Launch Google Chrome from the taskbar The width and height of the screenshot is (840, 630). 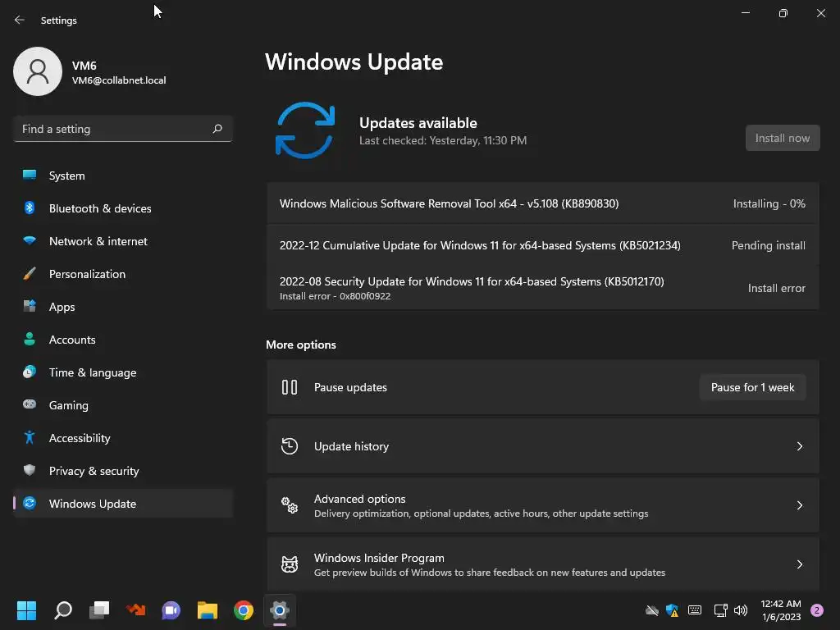[x=244, y=610]
